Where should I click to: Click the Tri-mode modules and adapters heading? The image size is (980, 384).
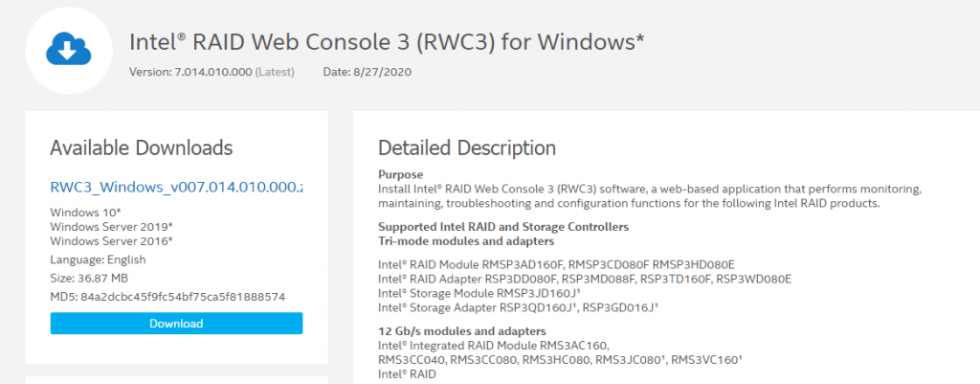(x=466, y=240)
